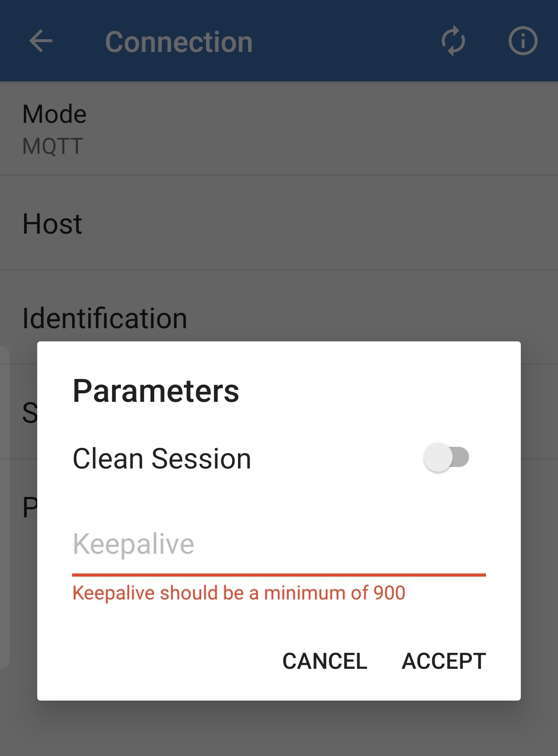Click the Parameters dialog heading
This screenshot has width=558, height=756.
tap(156, 391)
